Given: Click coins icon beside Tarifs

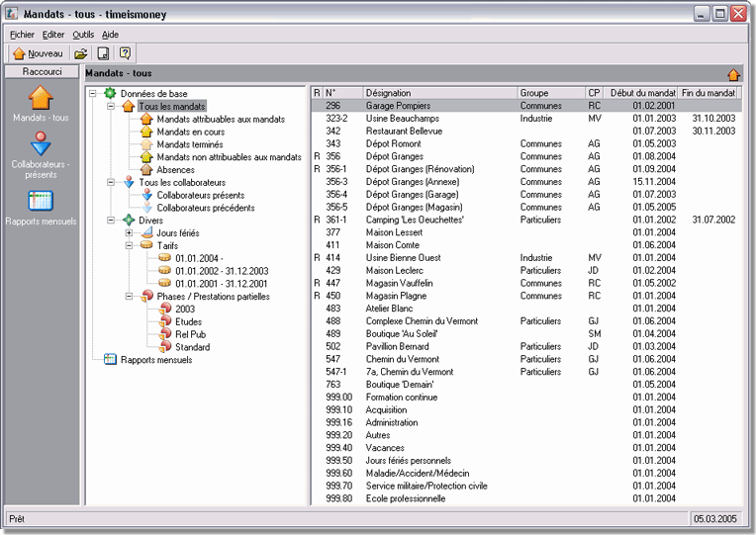Looking at the screenshot, I should click(146, 245).
